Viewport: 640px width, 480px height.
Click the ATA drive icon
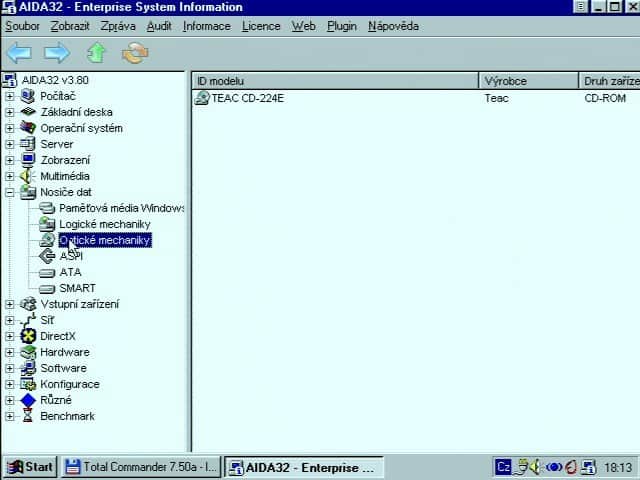[x=47, y=272]
